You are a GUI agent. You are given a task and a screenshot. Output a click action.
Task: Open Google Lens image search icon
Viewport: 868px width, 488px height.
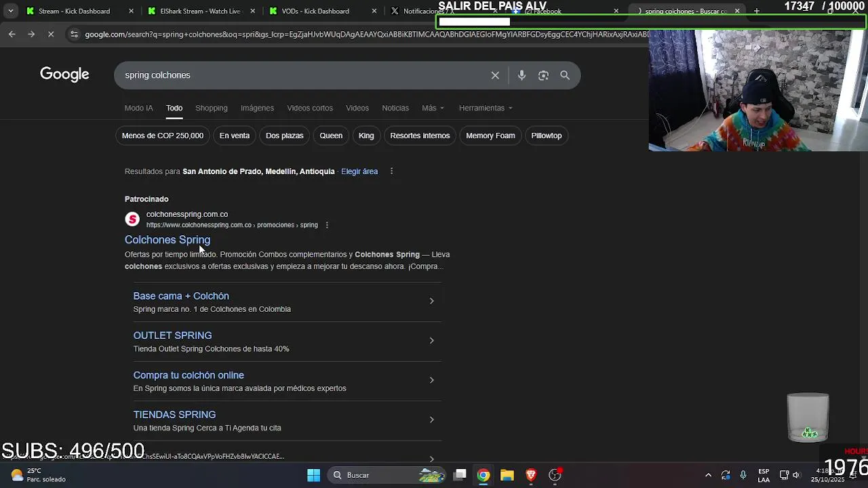[x=543, y=75]
